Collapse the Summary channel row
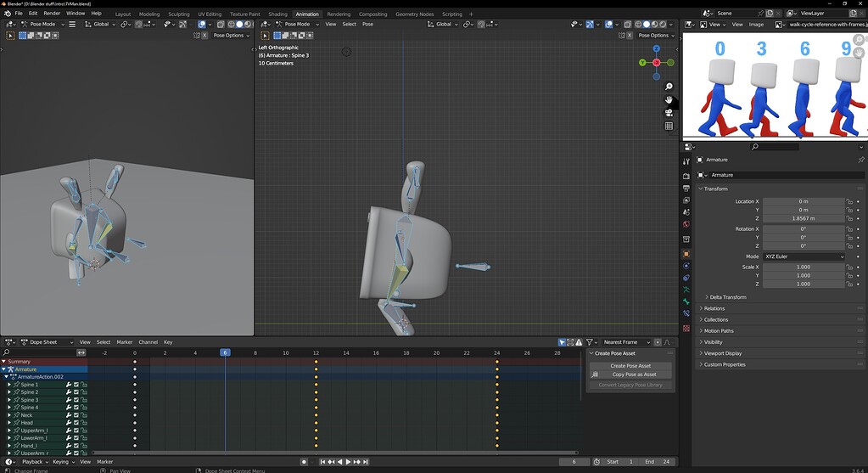 click(x=4, y=361)
